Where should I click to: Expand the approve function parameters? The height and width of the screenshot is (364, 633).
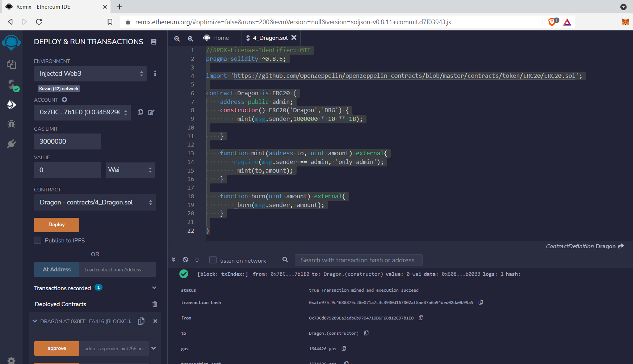pos(154,348)
